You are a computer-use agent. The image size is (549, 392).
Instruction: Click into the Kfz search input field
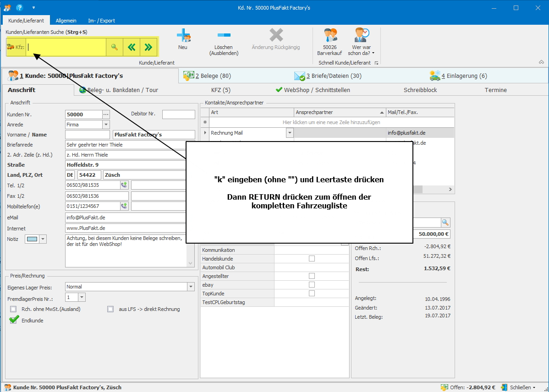click(x=66, y=47)
